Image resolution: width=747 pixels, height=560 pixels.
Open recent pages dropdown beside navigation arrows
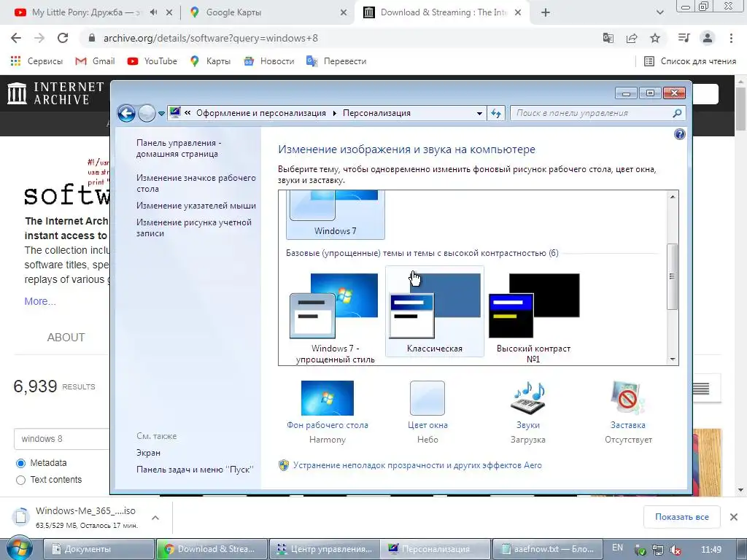pyautogui.click(x=161, y=113)
